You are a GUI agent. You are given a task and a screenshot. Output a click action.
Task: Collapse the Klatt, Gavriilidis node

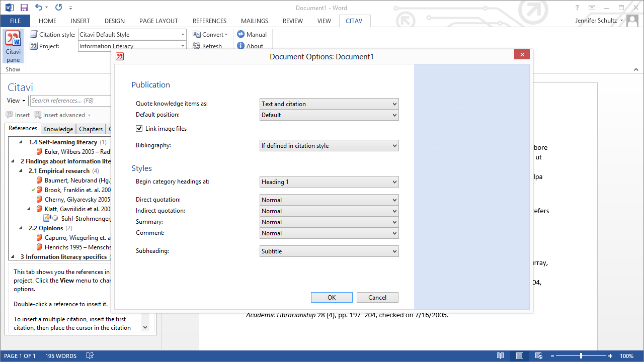[29, 209]
